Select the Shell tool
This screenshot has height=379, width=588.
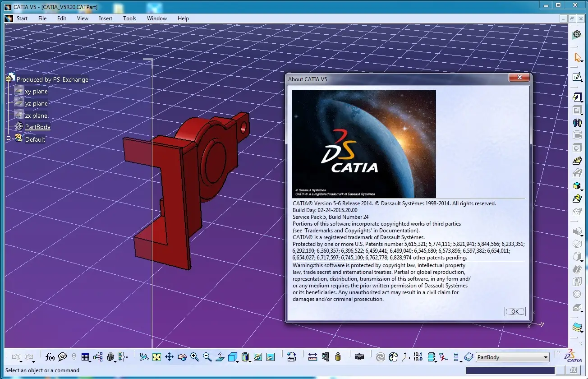[x=577, y=269]
